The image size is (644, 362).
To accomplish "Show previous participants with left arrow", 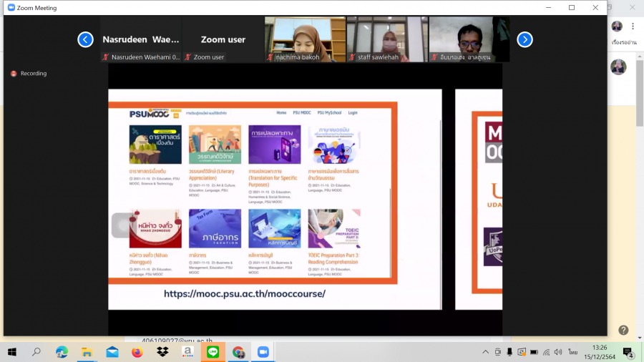I will click(85, 39).
